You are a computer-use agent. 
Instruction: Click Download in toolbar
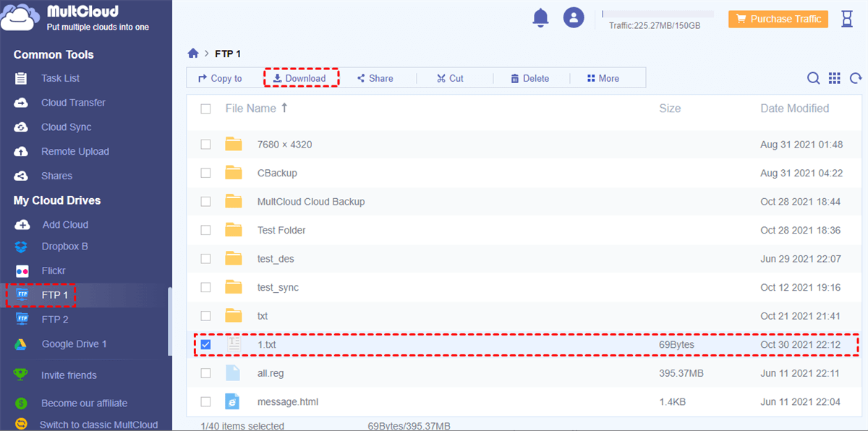click(x=299, y=78)
